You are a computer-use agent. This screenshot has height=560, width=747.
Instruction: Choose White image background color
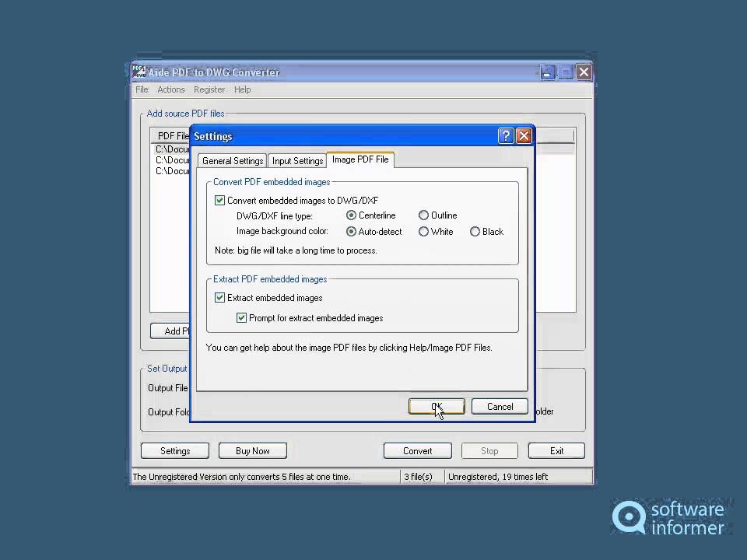(423, 232)
